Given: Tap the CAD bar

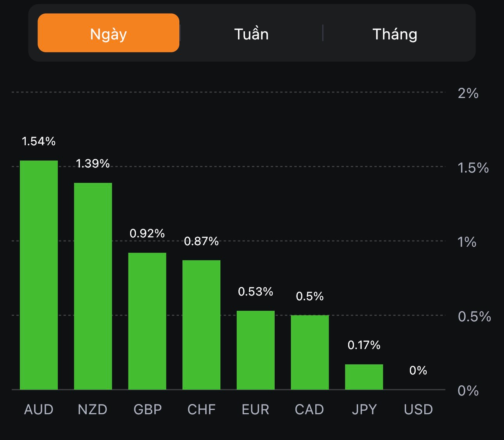Looking at the screenshot, I should click(310, 352).
